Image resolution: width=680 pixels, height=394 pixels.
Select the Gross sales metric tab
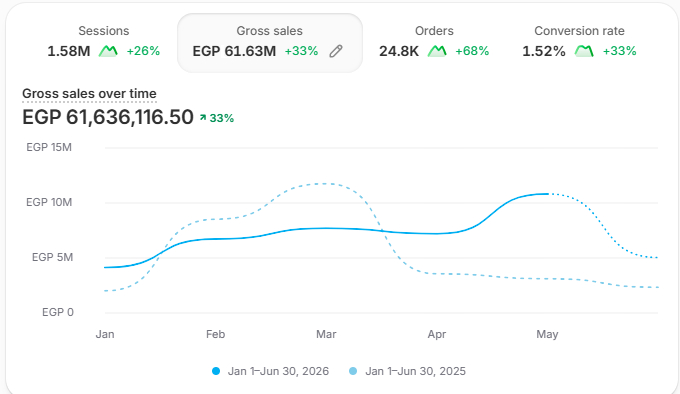point(270,42)
